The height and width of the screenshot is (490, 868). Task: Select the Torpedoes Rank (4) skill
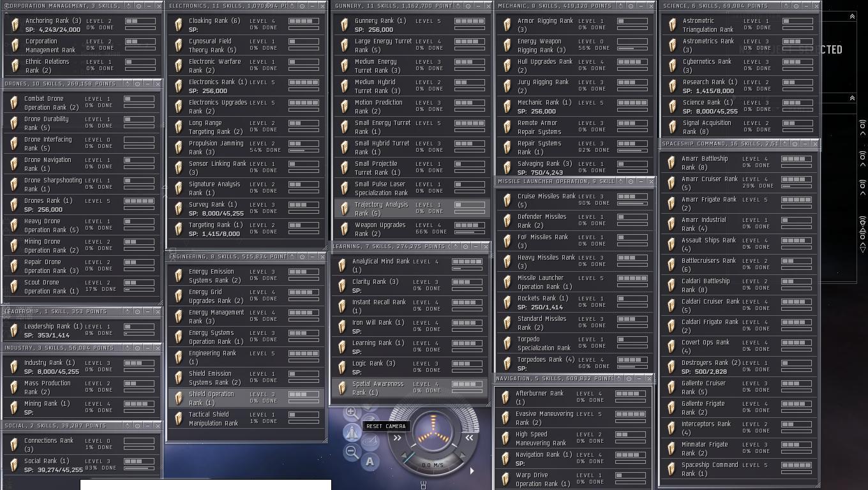574,364
